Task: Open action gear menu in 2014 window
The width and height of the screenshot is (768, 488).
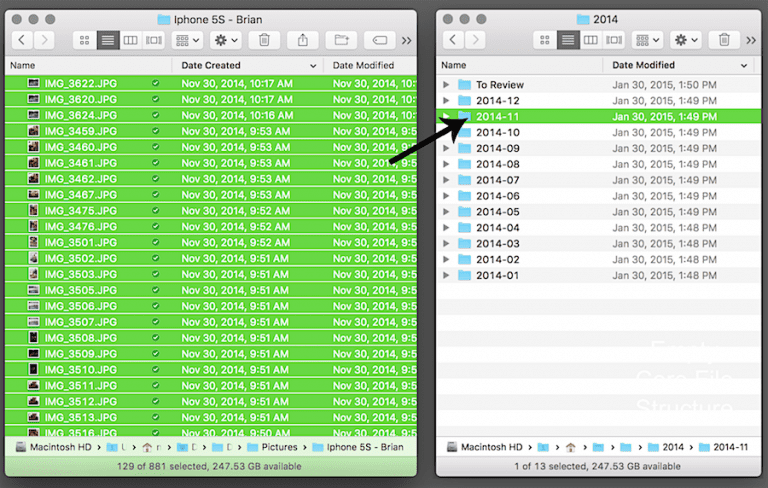Action: (686, 40)
